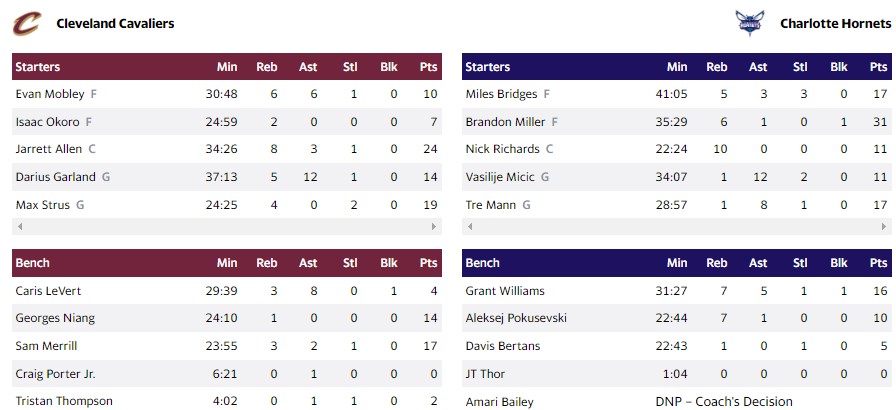This screenshot has height=410, width=896.
Task: Click the Cavaliers starters horizontal scrollbar track
Action: [227, 227]
